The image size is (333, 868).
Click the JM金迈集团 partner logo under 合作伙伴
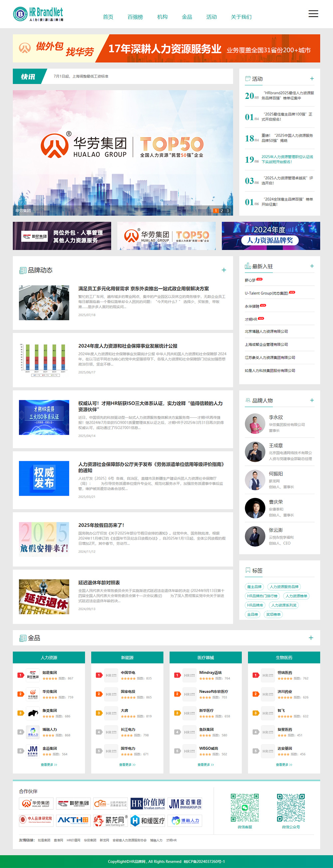[x=185, y=804]
